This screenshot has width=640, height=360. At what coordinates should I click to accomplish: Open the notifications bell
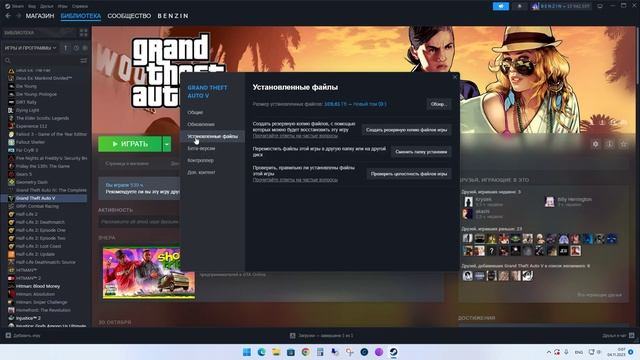(x=519, y=6)
